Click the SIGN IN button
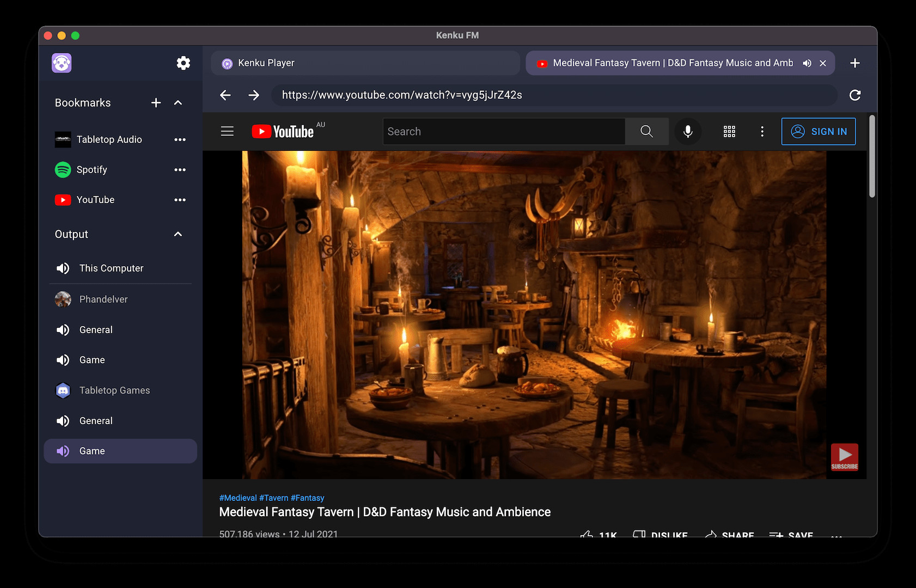This screenshot has height=588, width=916. pos(818,131)
